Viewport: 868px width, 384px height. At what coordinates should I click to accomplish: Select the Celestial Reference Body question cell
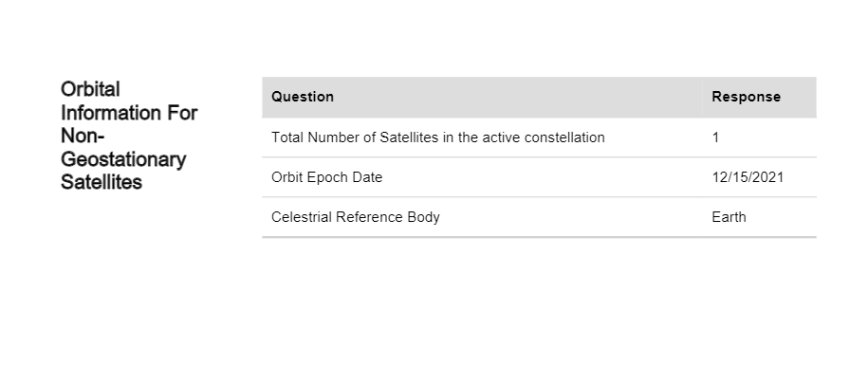pyautogui.click(x=355, y=217)
